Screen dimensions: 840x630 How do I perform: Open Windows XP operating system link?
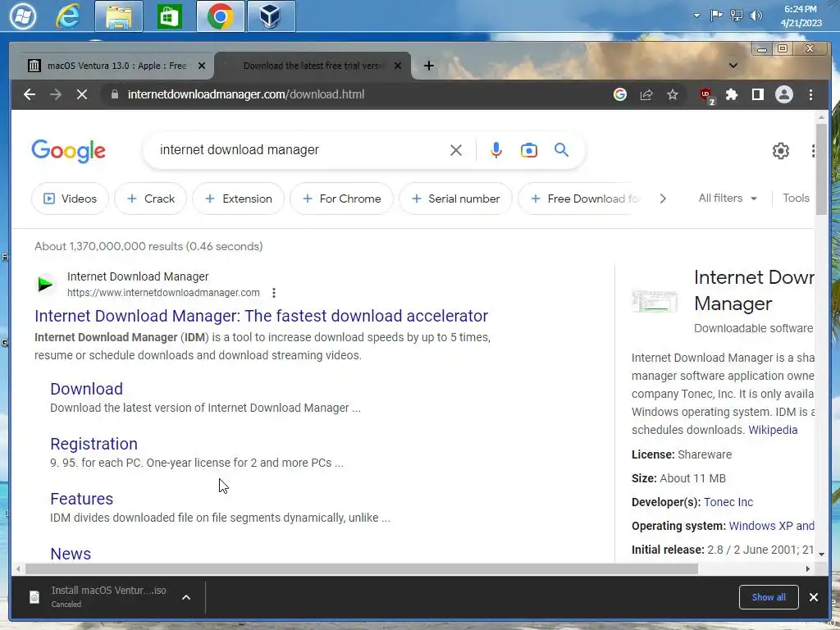(771, 526)
